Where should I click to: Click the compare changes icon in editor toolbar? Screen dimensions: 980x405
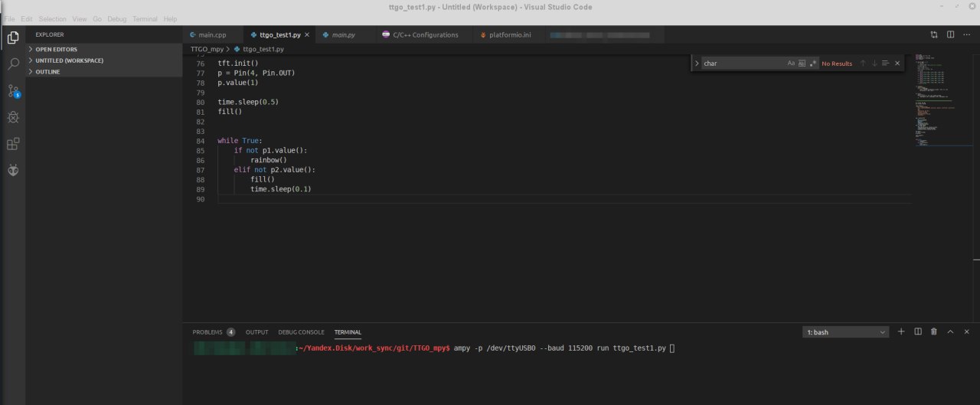click(934, 34)
